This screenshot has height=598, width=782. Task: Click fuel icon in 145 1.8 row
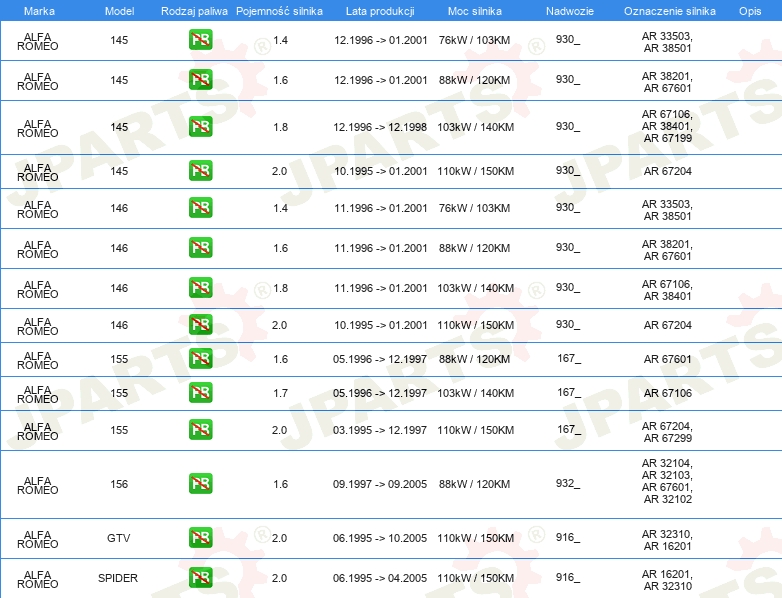[200, 127]
